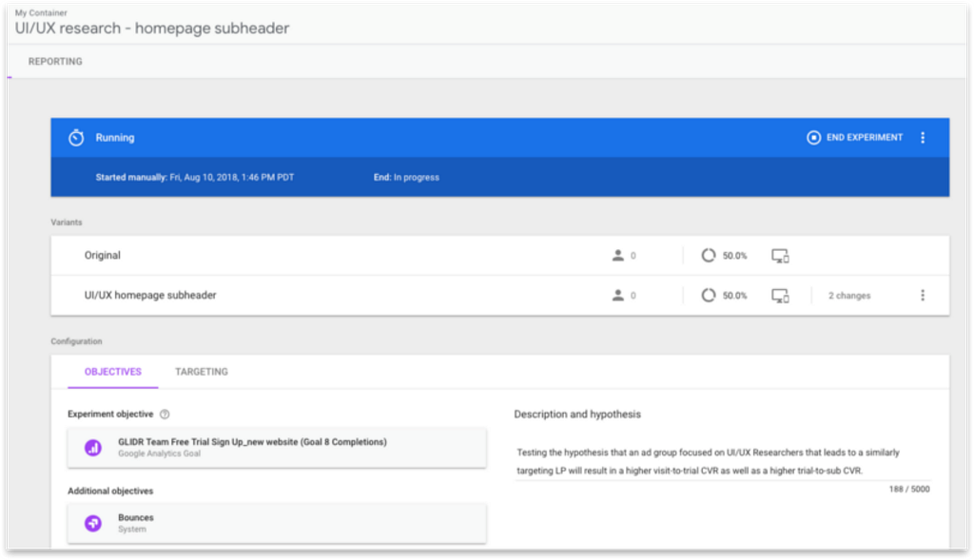Open the Reporting tab
This screenshot has width=974, height=560.
55,62
